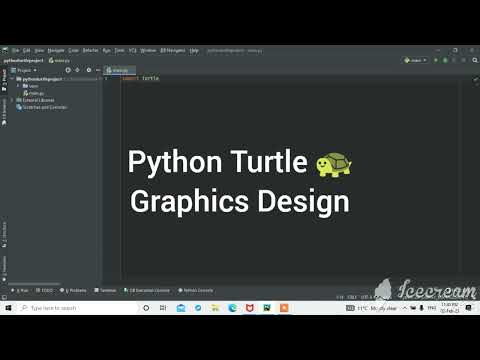Select Scratches and Consoles item
The image size is (480, 360).
pos(42,107)
